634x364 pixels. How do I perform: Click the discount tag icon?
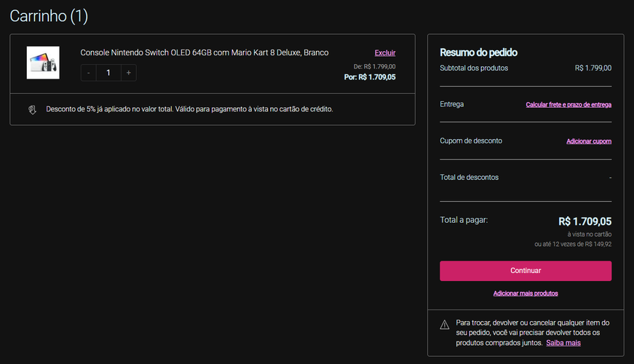point(32,110)
